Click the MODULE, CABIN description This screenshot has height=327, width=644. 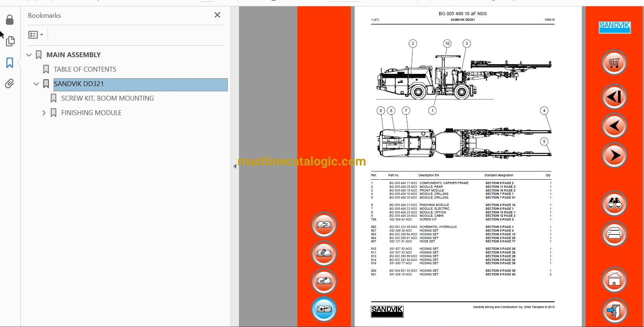click(431, 216)
